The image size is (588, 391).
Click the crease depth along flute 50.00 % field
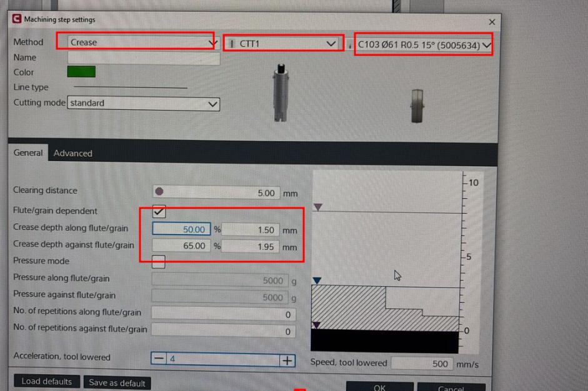[x=181, y=229]
